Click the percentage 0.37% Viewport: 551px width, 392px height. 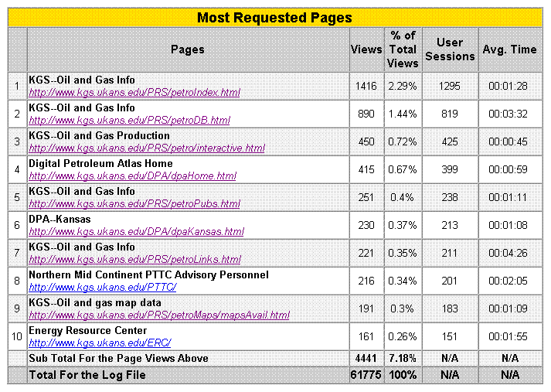[403, 225]
